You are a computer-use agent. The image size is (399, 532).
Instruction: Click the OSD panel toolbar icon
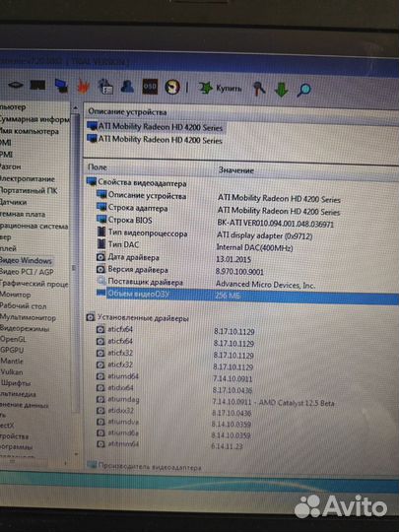(x=150, y=87)
